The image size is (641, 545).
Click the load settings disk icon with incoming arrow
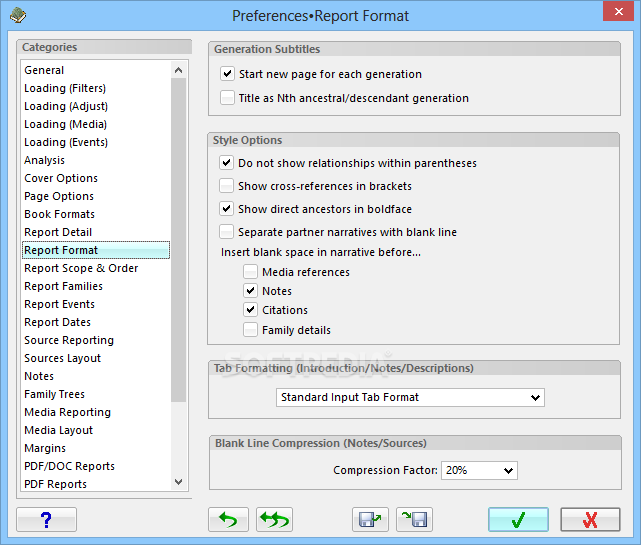(414, 520)
